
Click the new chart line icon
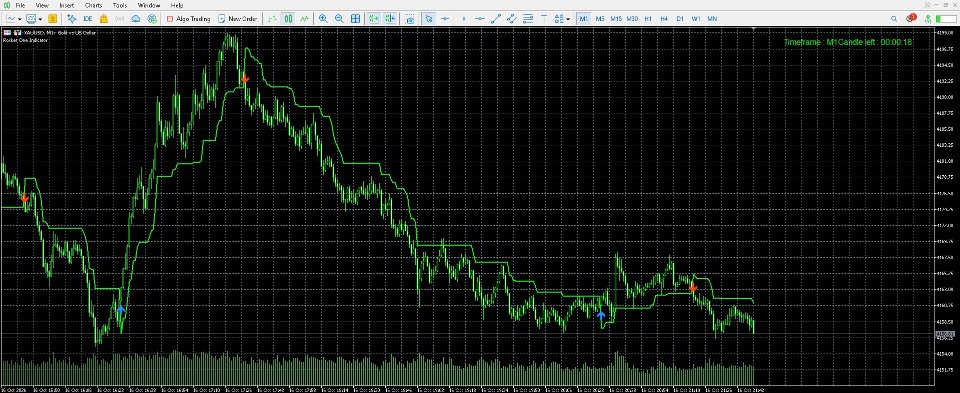(x=10, y=18)
